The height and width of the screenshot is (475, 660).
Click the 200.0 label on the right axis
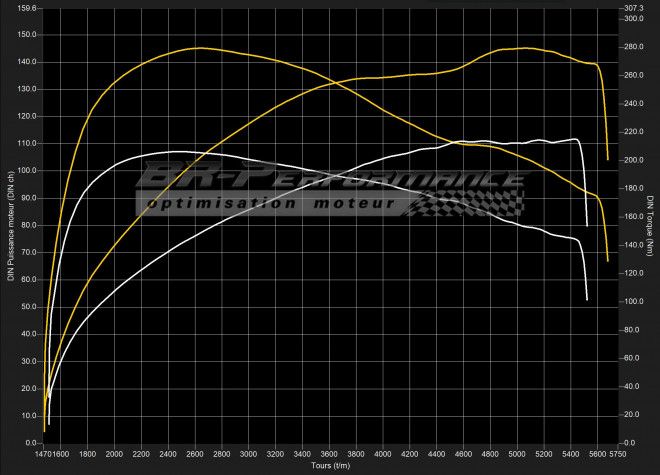(x=632, y=160)
